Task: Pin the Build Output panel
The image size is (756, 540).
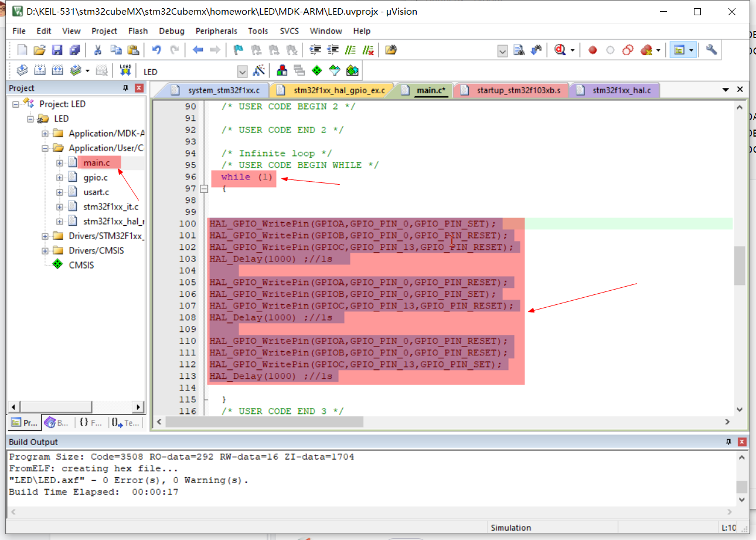Action: 728,441
